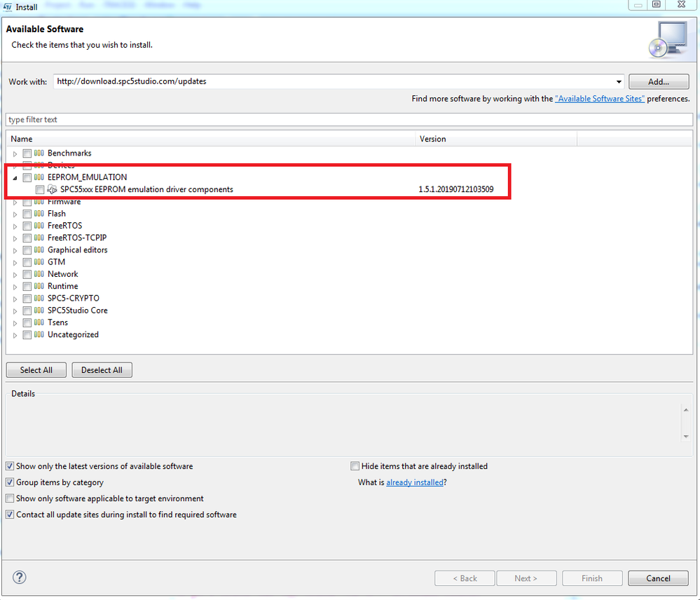The image size is (700, 600).
Task: Open the Available Software Sites link
Action: [x=600, y=99]
